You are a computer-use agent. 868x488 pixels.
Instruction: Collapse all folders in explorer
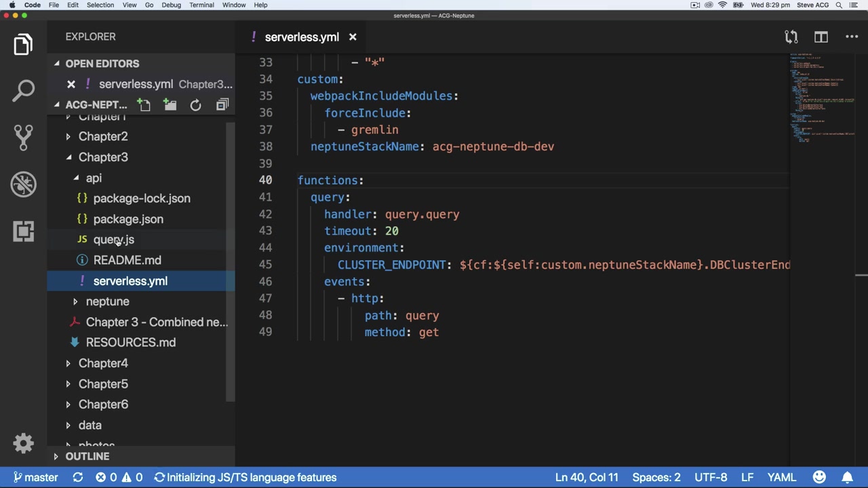(222, 105)
